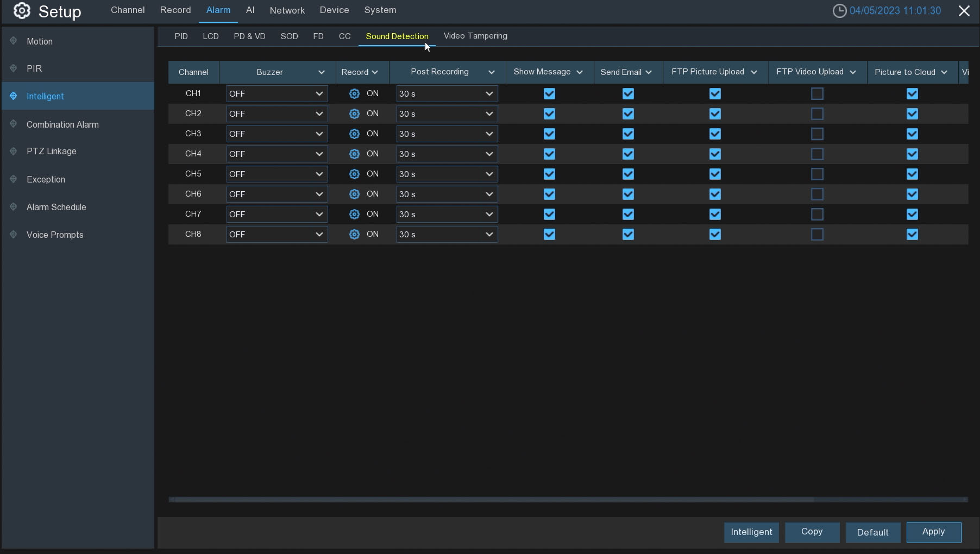The height and width of the screenshot is (554, 980).
Task: Switch to the LCD tab
Action: pyautogui.click(x=211, y=36)
